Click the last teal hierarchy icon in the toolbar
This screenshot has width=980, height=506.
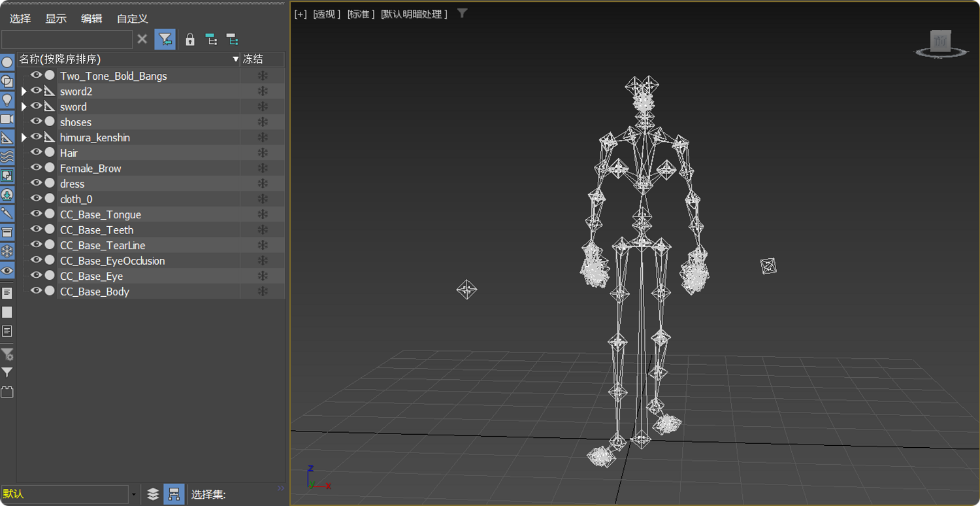click(x=232, y=39)
